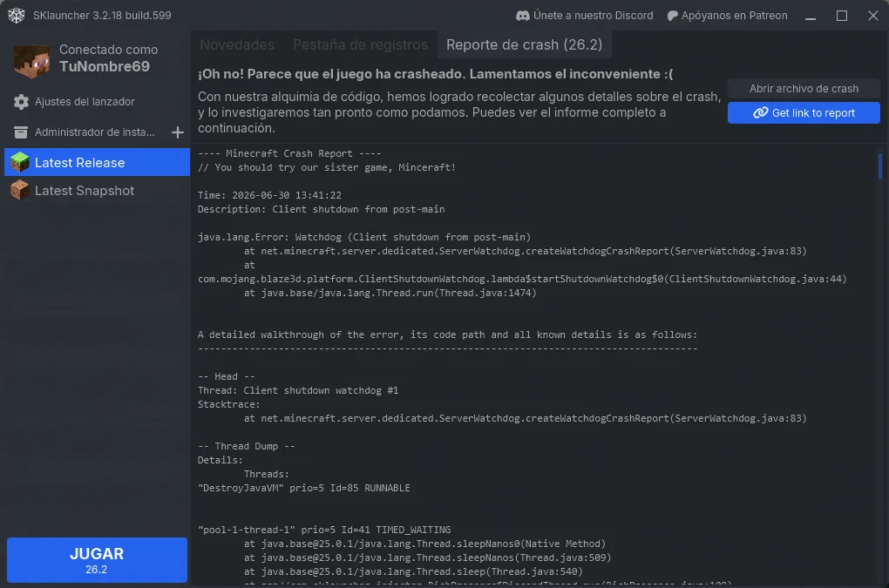Click the archive box icon for installations manager
889x588 pixels.
pos(21,132)
